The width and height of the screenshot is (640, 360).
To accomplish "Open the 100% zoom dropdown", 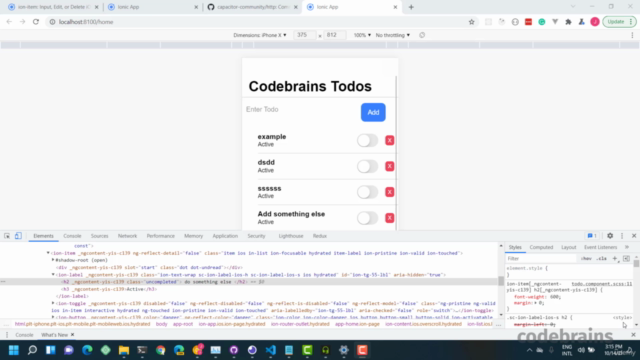I will [362, 35].
